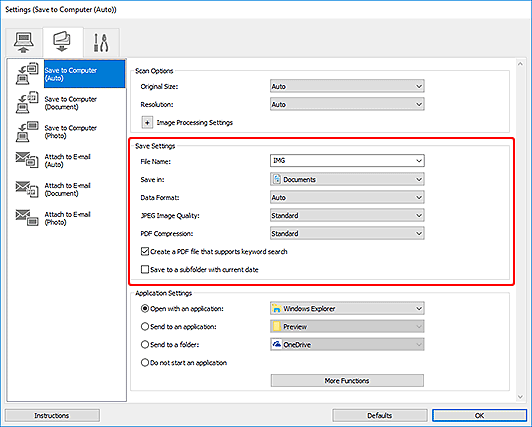
Task: Click the Documents folder icon in Save in
Action: [277, 179]
